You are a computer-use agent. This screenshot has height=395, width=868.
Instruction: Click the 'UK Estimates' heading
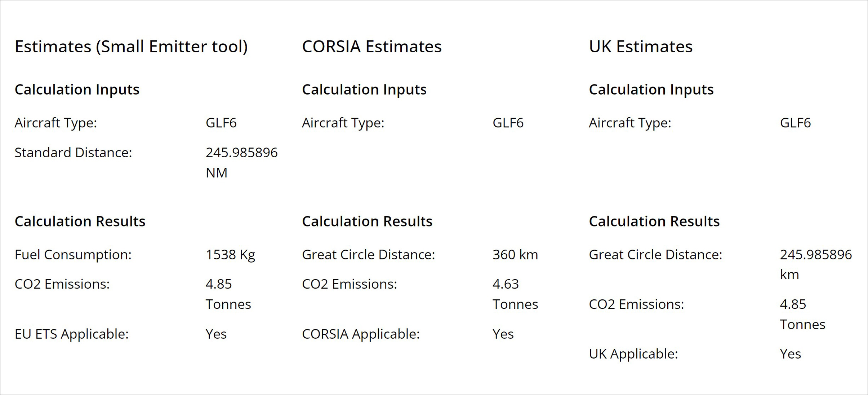(640, 47)
